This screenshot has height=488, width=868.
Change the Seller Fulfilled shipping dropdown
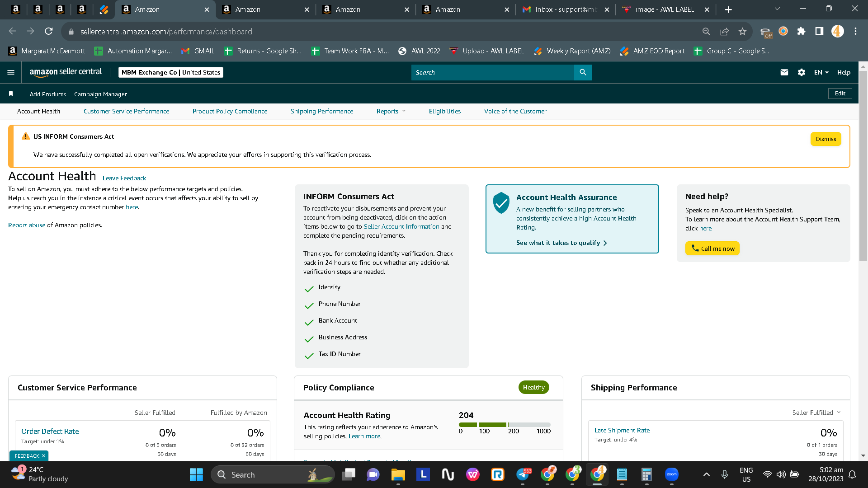[816, 413]
